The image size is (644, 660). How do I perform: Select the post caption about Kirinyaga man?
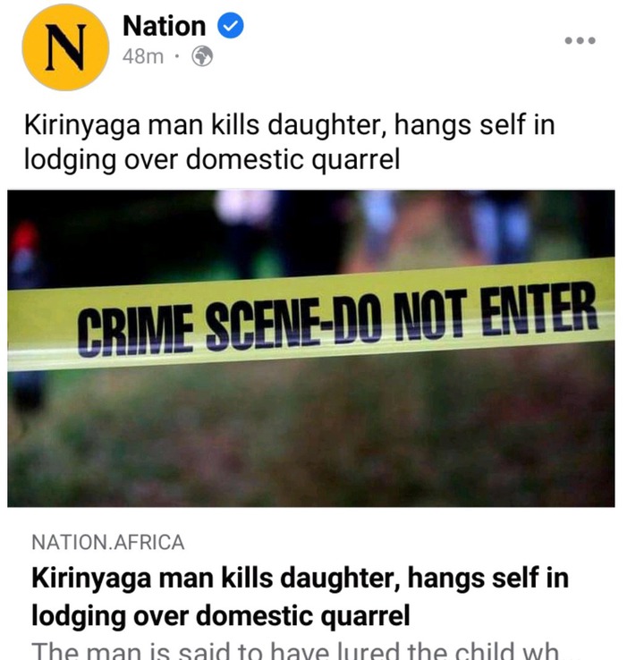coord(289,142)
